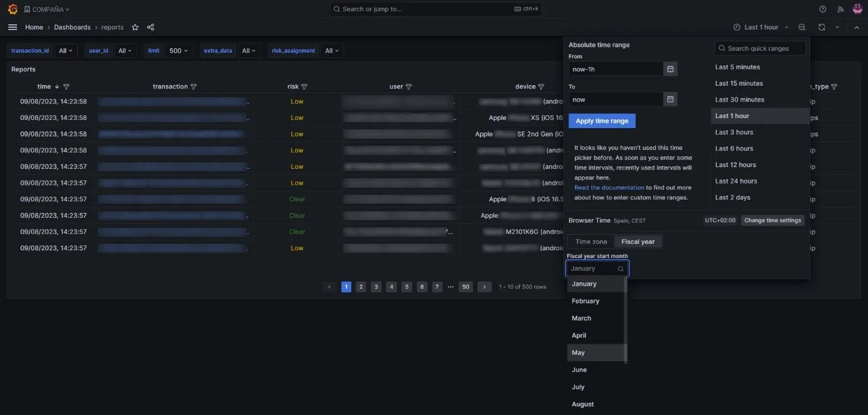
Task: Focus the Fiscal year start month field
Action: point(597,269)
